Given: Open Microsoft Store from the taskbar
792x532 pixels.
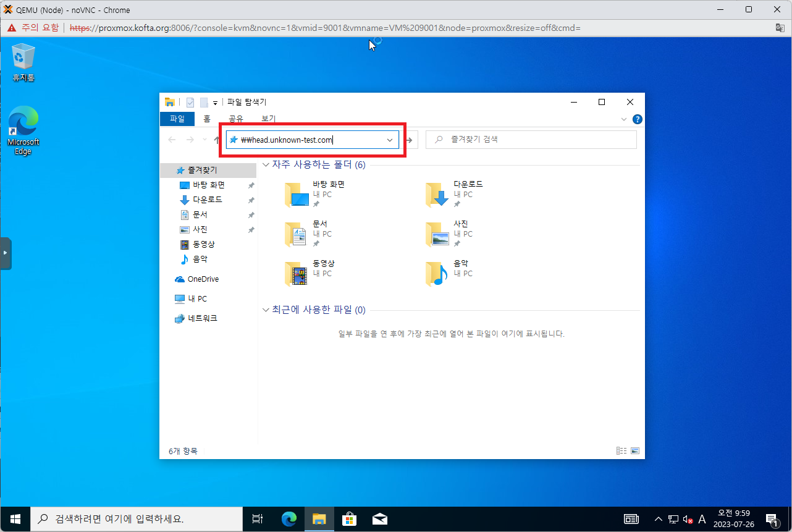Looking at the screenshot, I should [x=349, y=519].
